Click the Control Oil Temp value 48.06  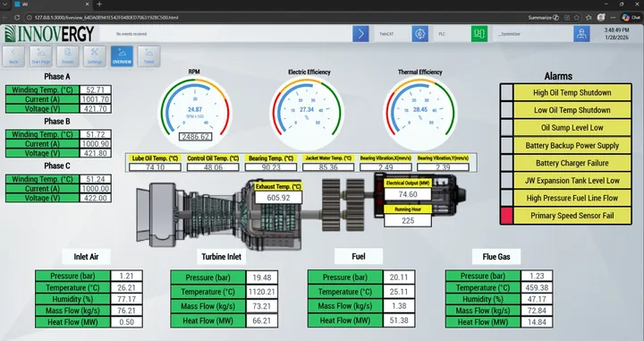point(213,167)
